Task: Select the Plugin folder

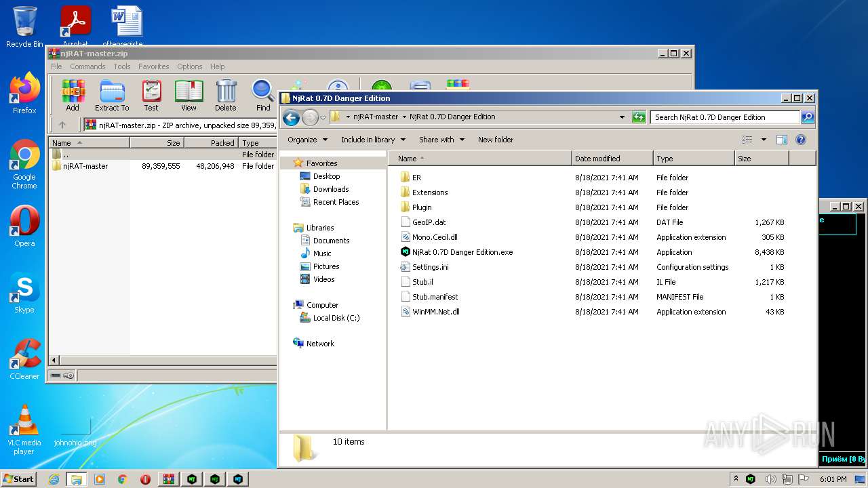Action: click(x=422, y=207)
